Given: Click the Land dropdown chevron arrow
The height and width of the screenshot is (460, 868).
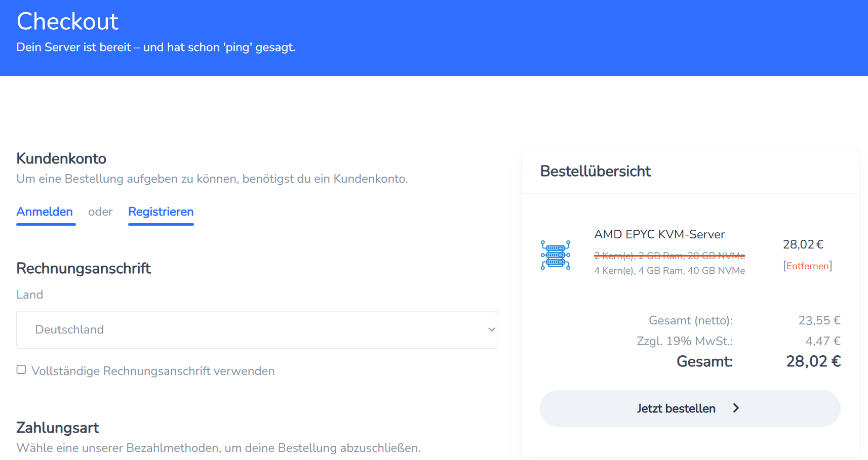Looking at the screenshot, I should click(x=491, y=329).
